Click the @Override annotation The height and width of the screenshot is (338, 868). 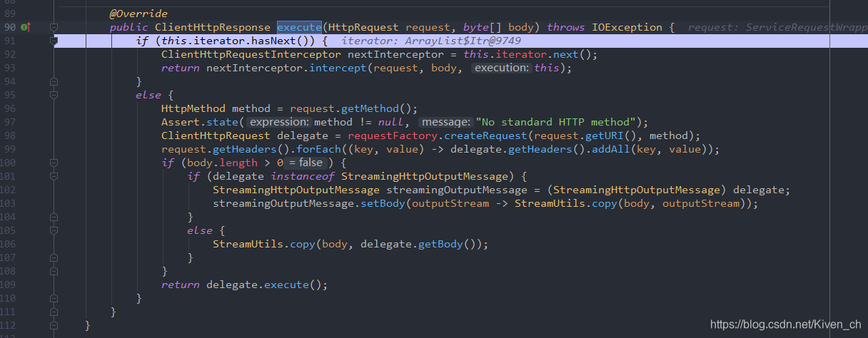pyautogui.click(x=138, y=14)
